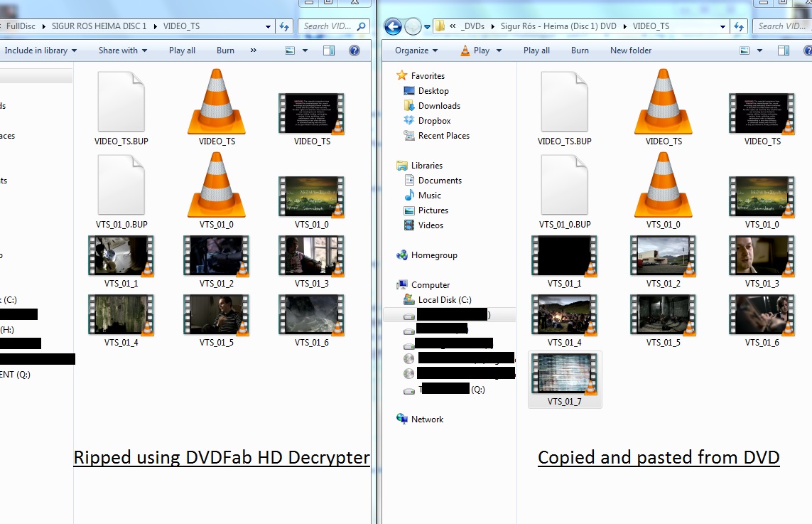
Task: Open recent locations arrow beside Forward button
Action: 427,26
